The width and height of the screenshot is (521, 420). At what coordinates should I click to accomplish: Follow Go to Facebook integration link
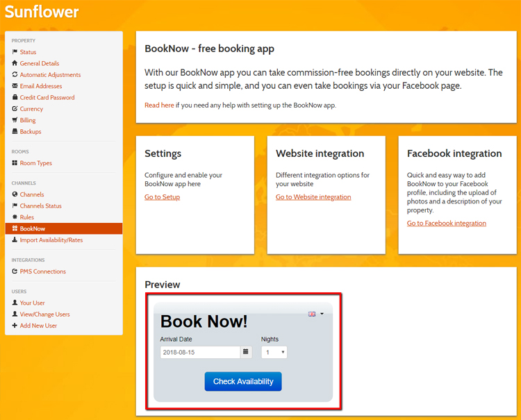(x=447, y=223)
